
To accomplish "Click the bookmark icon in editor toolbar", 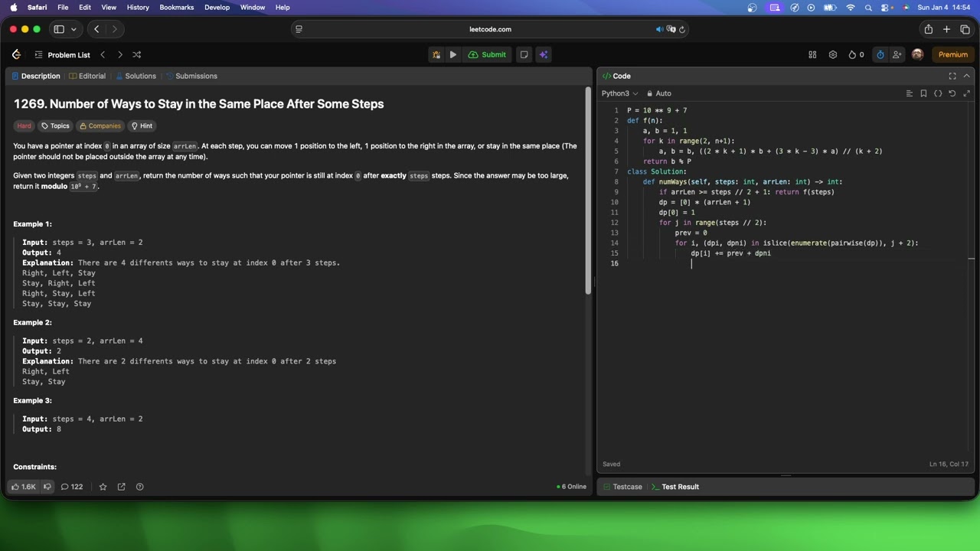I will (924, 93).
